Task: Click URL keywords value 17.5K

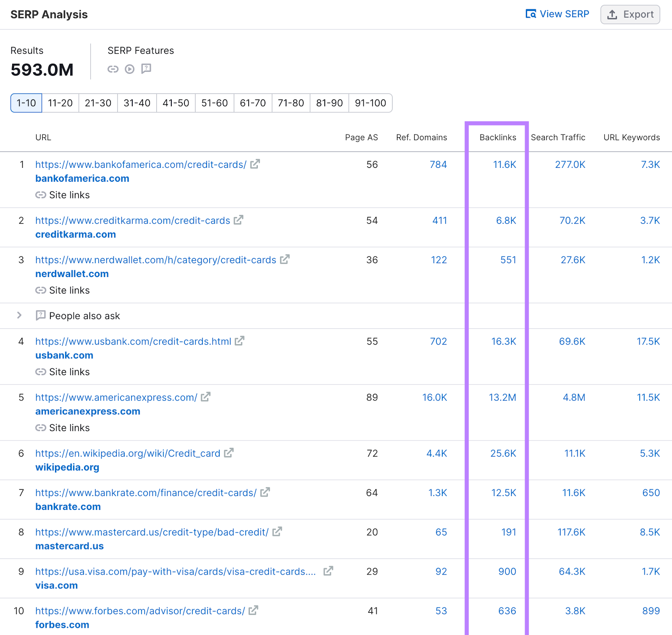Action: [x=648, y=341]
